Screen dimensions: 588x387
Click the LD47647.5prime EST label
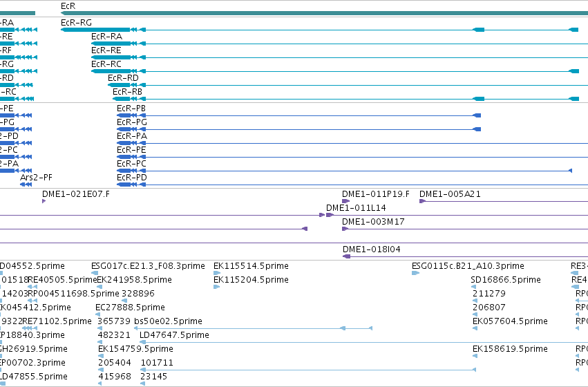pyautogui.click(x=174, y=336)
